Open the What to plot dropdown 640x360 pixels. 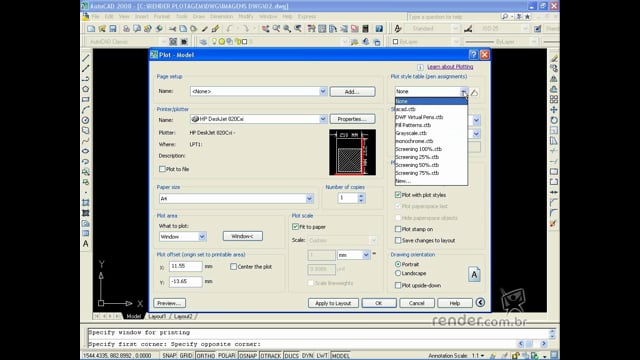[x=202, y=236]
